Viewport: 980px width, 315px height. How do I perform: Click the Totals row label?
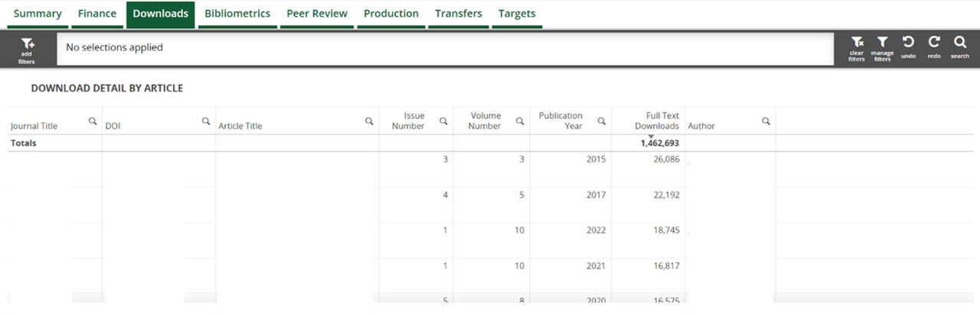(23, 143)
